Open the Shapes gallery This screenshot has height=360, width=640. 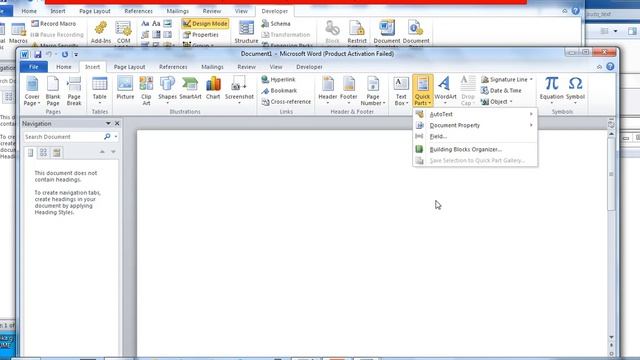click(167, 90)
